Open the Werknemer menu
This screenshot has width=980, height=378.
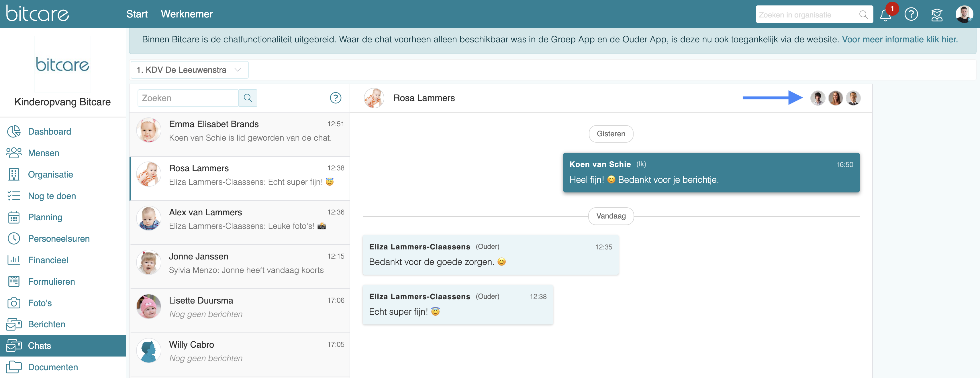coord(187,14)
